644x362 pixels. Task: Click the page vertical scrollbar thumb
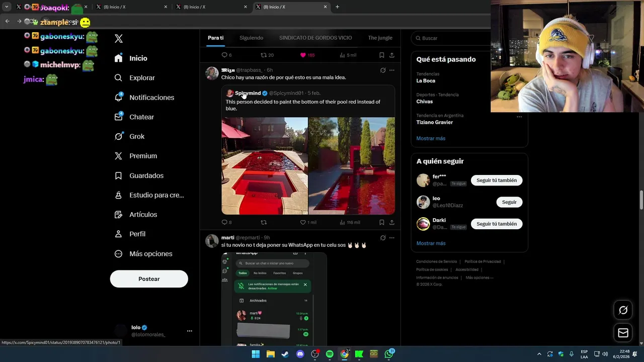click(641, 200)
